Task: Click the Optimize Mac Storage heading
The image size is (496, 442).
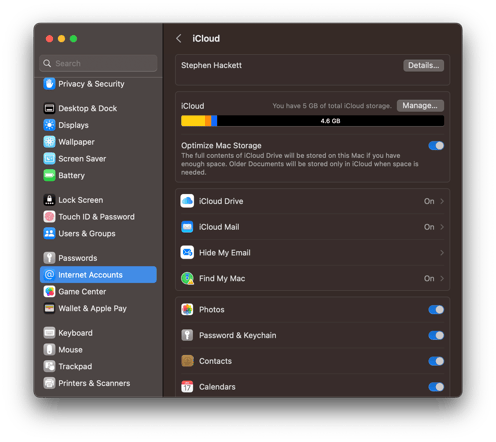Action: 221,146
